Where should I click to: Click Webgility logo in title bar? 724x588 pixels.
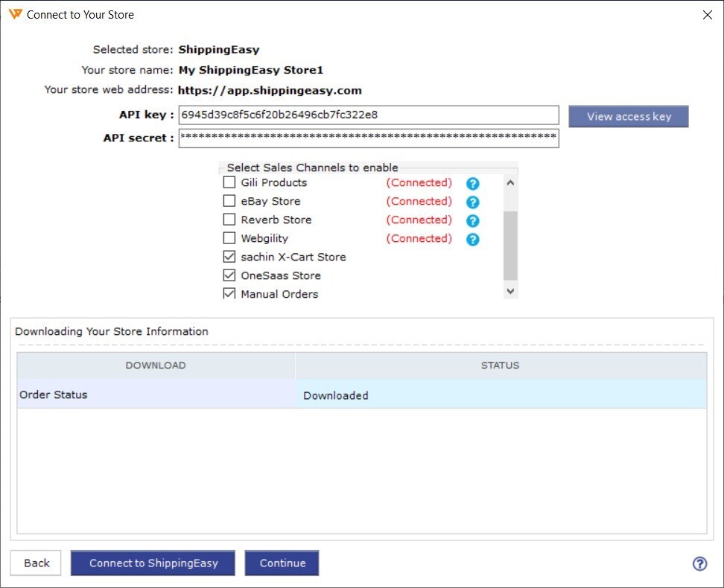pyautogui.click(x=14, y=14)
